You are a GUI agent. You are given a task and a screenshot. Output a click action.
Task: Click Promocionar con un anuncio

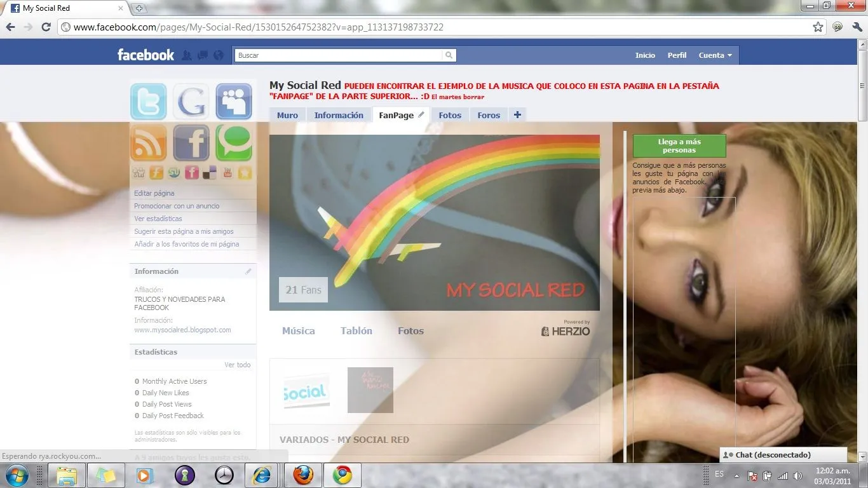(177, 206)
